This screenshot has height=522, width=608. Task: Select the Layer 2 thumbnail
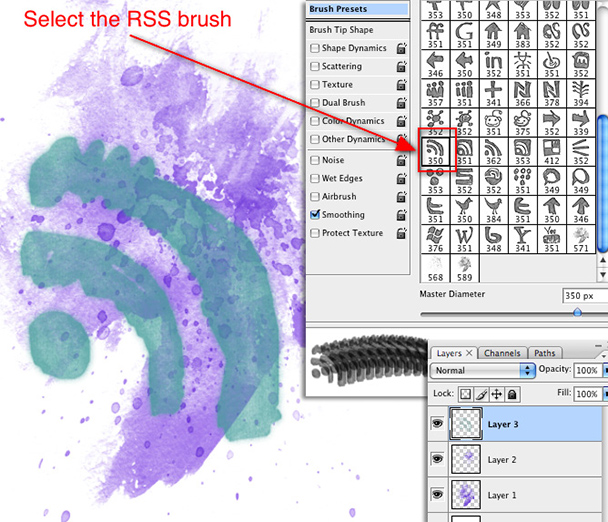[466, 459]
